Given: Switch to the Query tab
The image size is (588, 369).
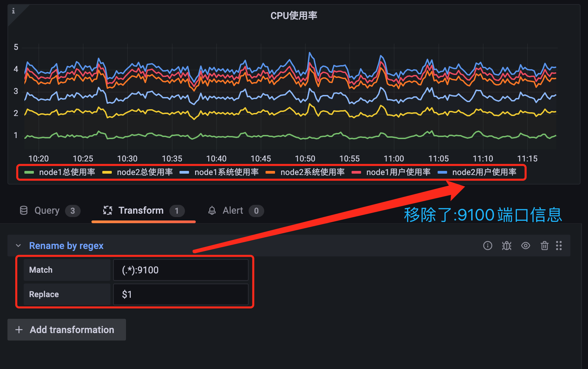Looking at the screenshot, I should coord(47,211).
